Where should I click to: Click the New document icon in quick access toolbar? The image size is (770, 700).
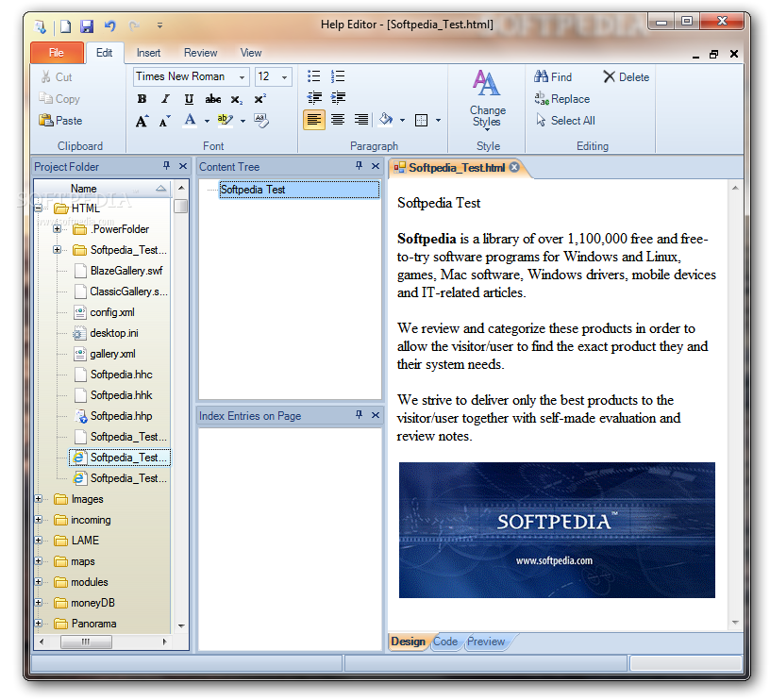click(65, 25)
